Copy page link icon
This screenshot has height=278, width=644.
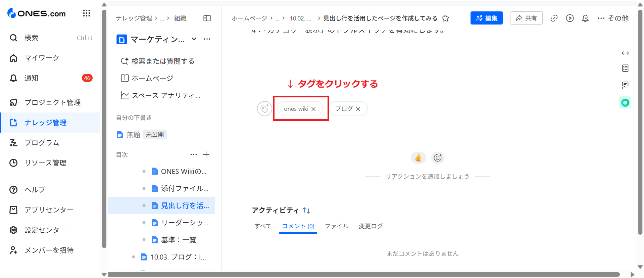pyautogui.click(x=554, y=18)
